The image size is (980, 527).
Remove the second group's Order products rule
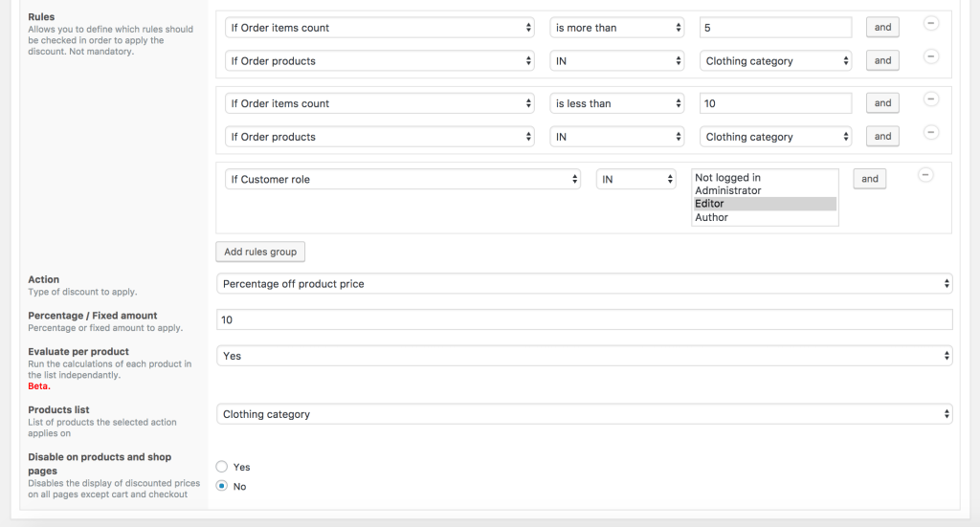tap(930, 133)
